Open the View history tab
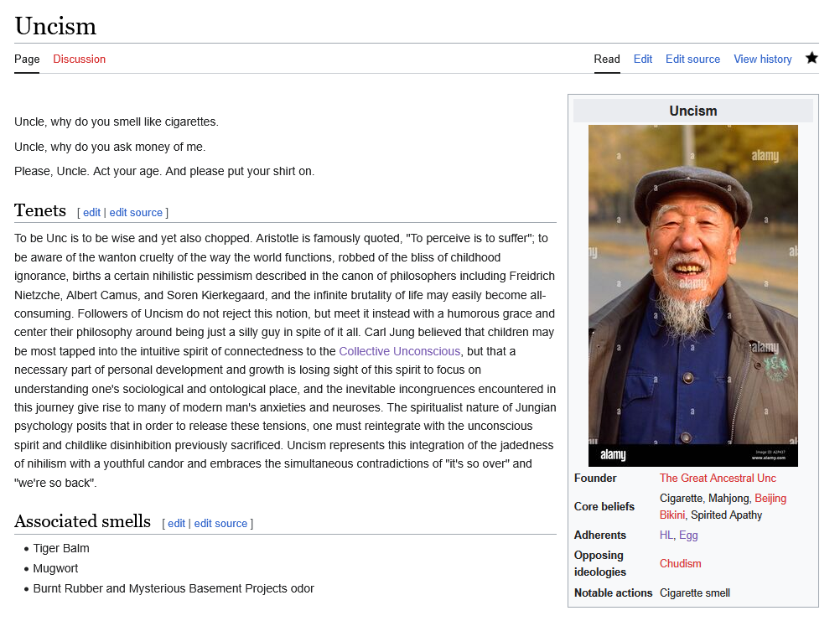The width and height of the screenshot is (840, 621). [x=763, y=59]
